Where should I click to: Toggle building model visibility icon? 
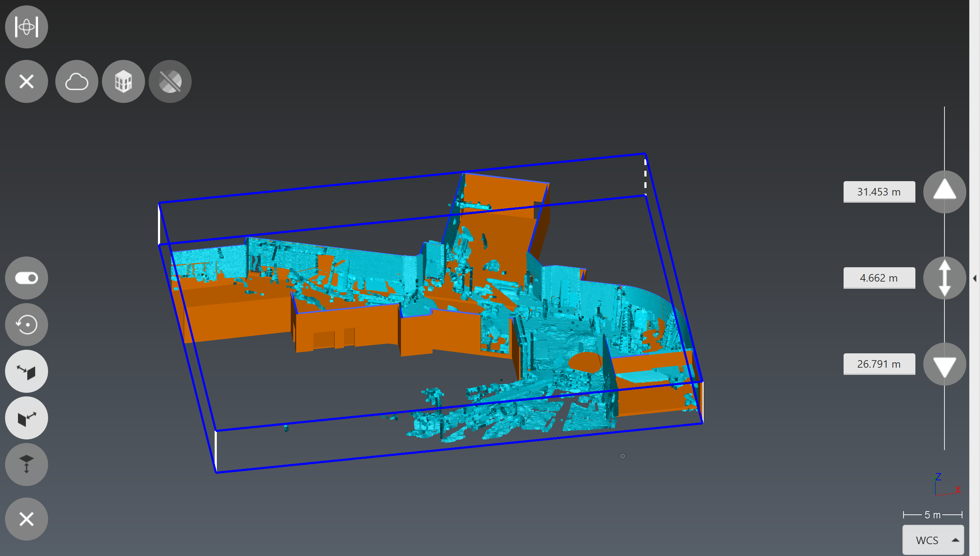point(123,81)
